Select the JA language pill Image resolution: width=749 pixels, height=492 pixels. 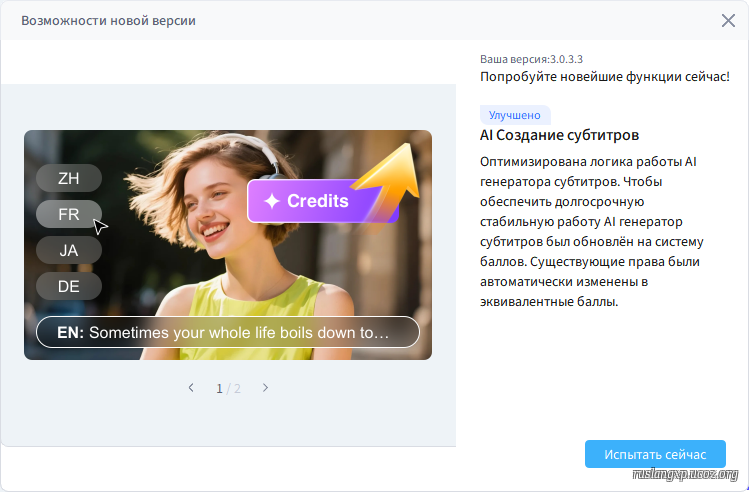click(x=69, y=250)
